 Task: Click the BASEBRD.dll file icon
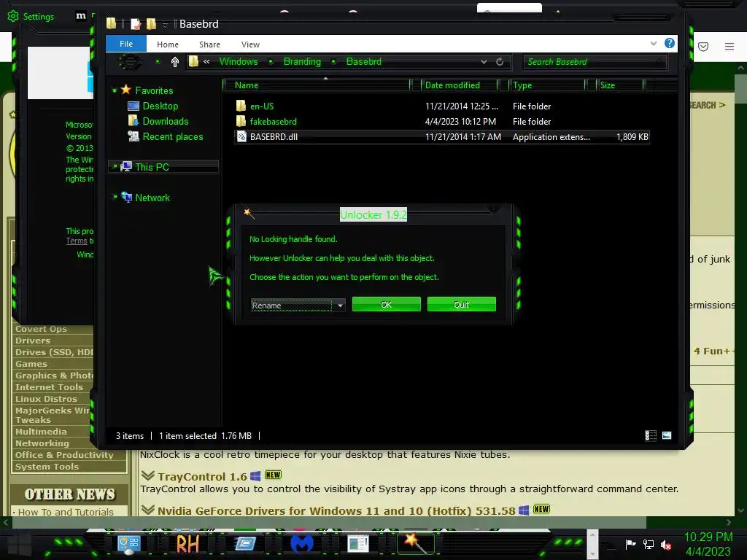(241, 136)
